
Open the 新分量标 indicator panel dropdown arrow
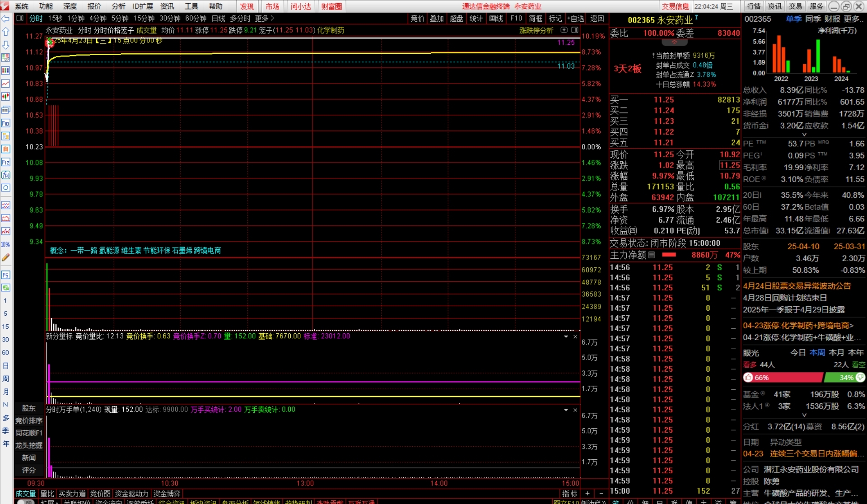pyautogui.click(x=566, y=336)
